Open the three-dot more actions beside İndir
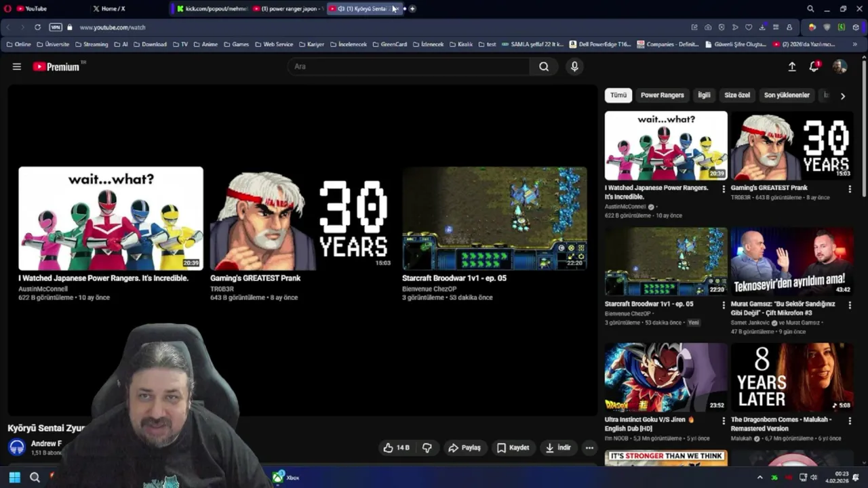The width and height of the screenshot is (868, 488). click(589, 447)
